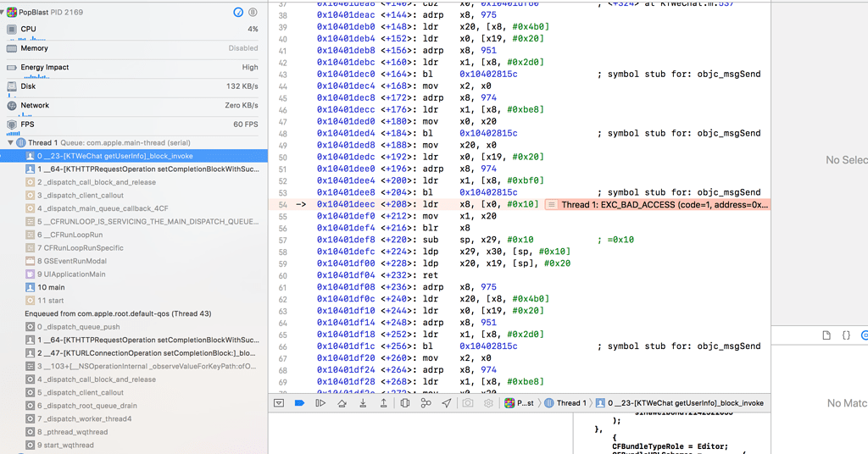Select frame 5 __CFRUNLOOP_IS_SERVICING_THE_MAIN_DISPATCH_QUEUE

(x=133, y=222)
